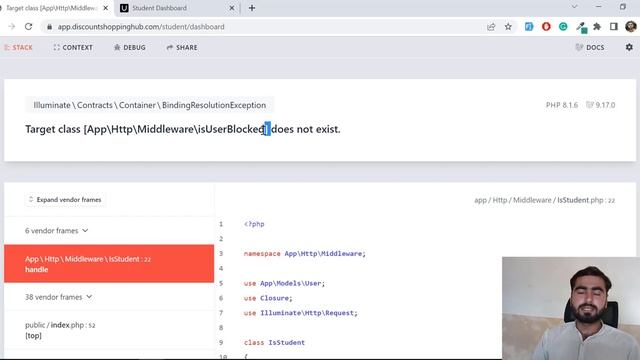Click the '<?php' opening tag line
Image resolution: width=640 pixels, height=360 pixels.
(254, 224)
